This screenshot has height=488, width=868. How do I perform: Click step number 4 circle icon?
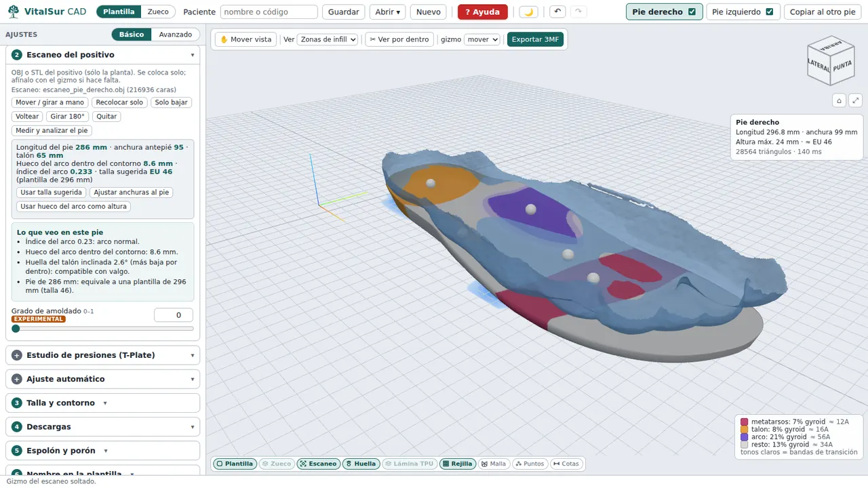tap(17, 427)
